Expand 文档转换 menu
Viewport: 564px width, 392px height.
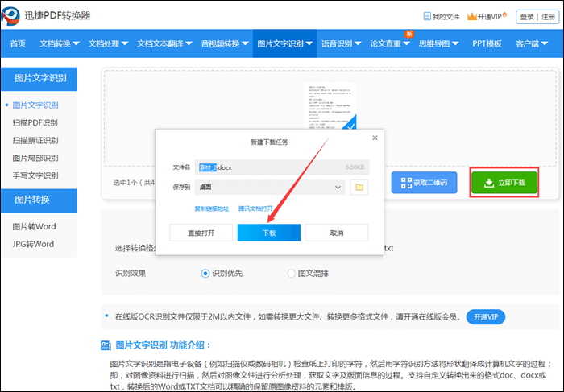pos(60,43)
